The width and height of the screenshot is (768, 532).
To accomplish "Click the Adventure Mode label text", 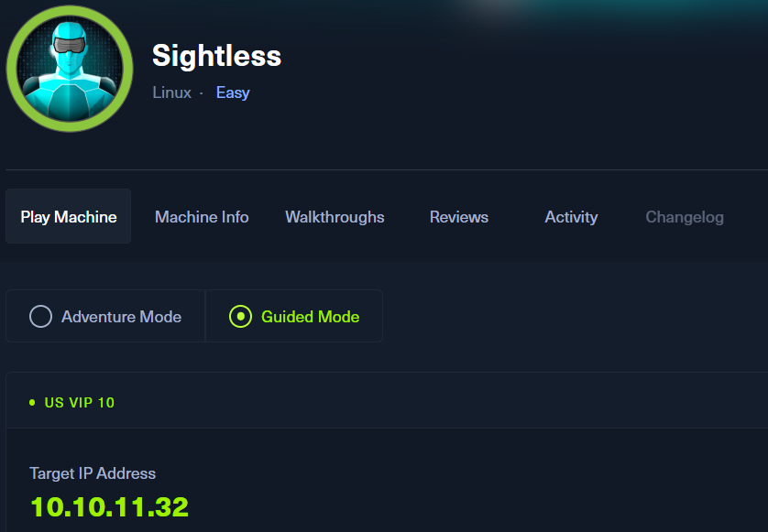I will [x=121, y=317].
